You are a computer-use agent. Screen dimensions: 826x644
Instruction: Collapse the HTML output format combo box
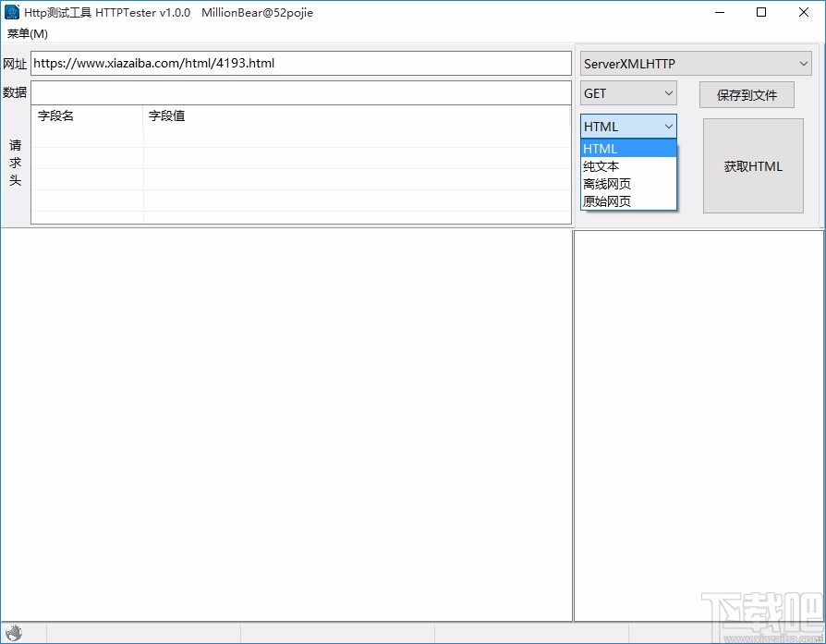(667, 126)
